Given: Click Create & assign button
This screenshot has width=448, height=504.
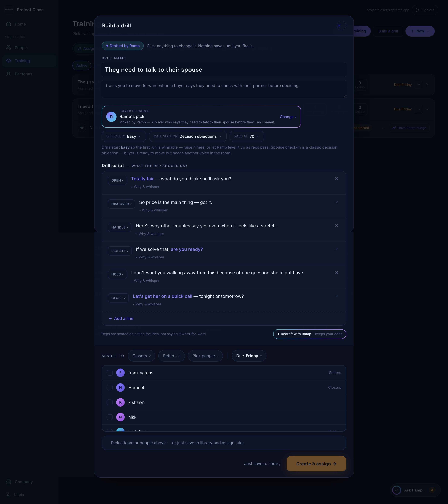Looking at the screenshot, I should click(x=316, y=464).
